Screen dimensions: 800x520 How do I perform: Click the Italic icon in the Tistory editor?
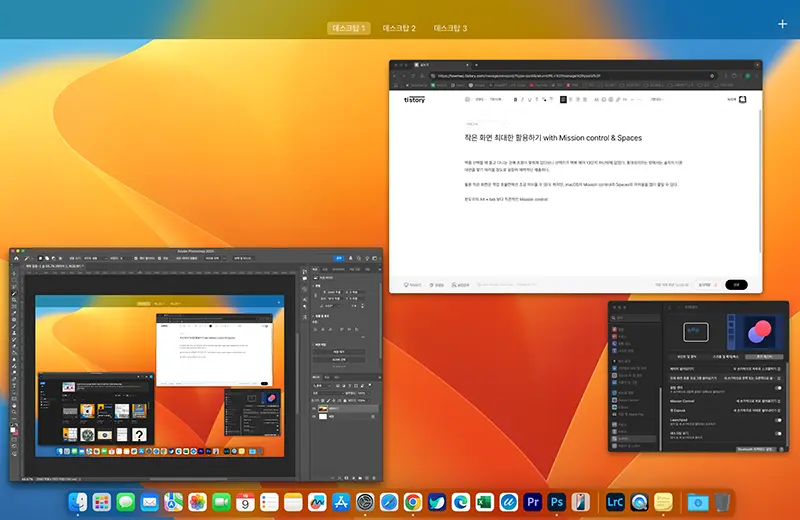522,100
